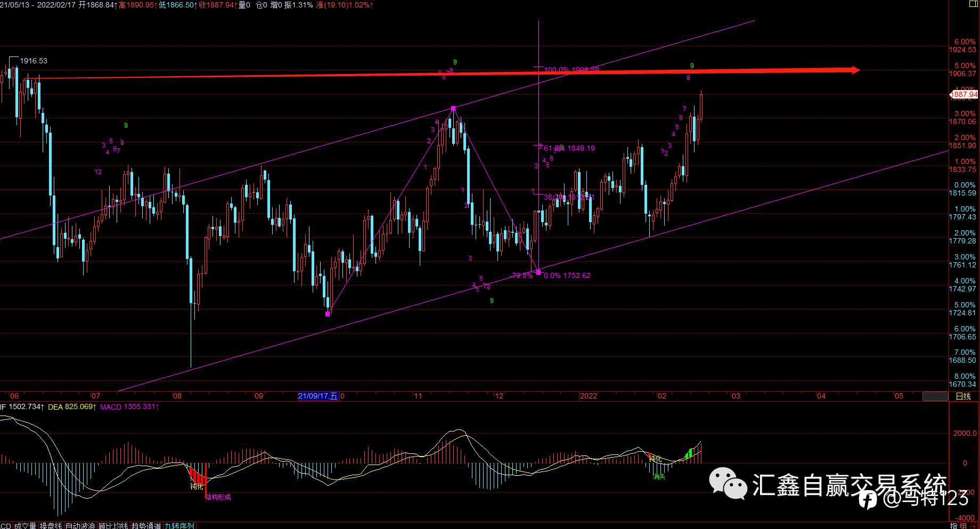Viewport: 980px width, 529px height.
Task: Click the 涨(19.10)1.02% change readout
Action: (345, 5)
